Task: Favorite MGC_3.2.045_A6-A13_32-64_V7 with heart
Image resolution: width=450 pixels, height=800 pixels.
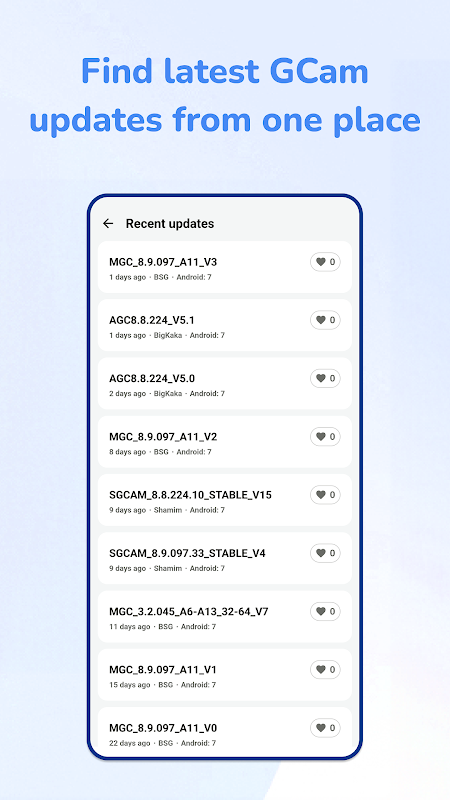Action: 326,611
